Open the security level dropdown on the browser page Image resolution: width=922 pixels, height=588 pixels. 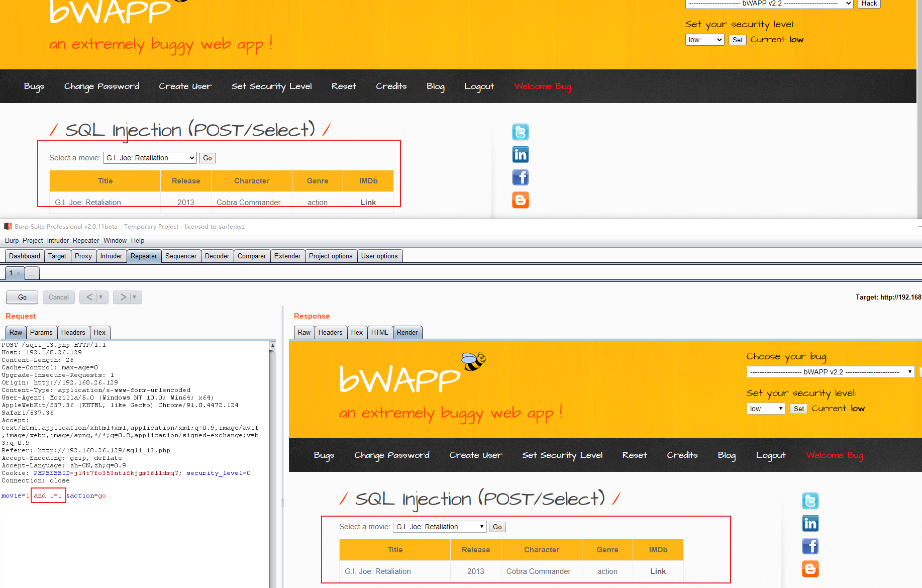point(704,40)
